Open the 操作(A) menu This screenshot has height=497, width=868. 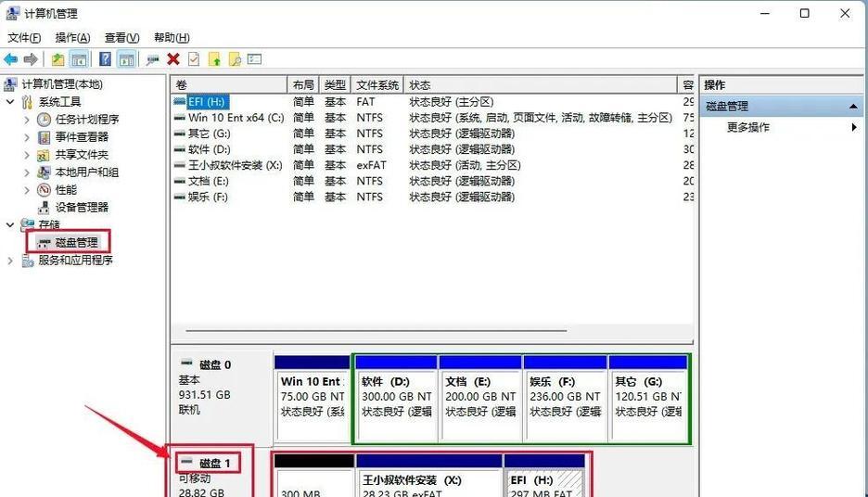[x=72, y=38]
